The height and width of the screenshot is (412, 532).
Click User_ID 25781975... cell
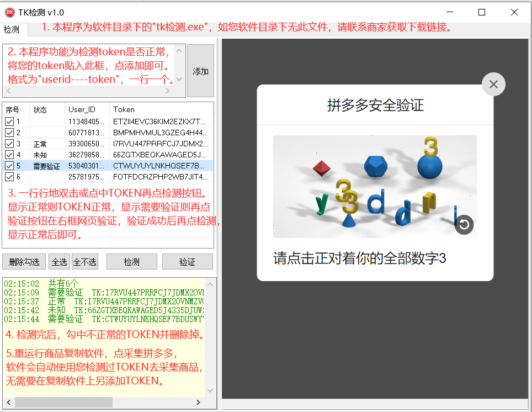(86, 177)
